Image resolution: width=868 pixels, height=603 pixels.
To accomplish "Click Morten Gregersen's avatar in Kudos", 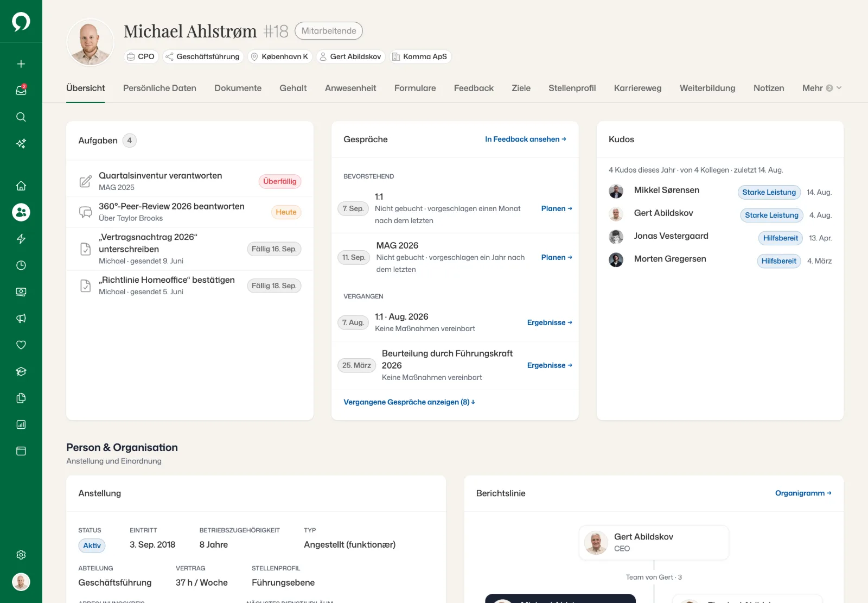I will (x=616, y=259).
